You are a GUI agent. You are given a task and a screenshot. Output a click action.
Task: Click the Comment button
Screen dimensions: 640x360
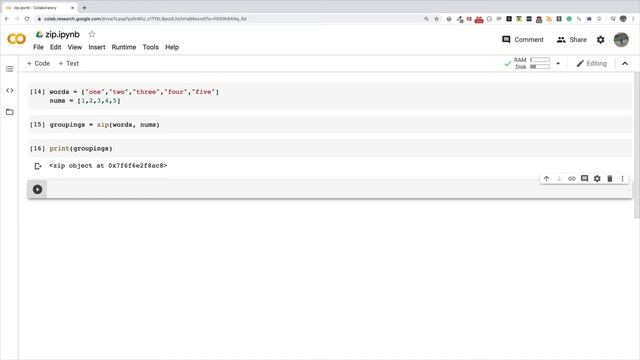(523, 40)
